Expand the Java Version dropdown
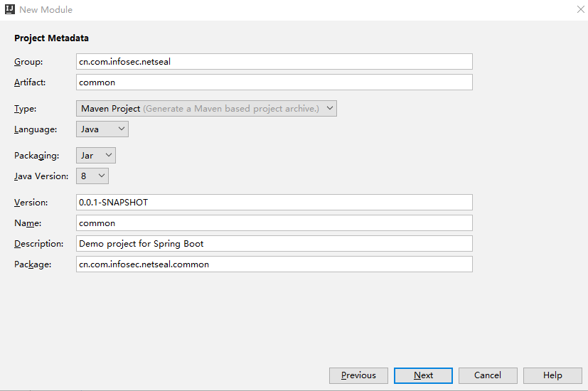Image resolution: width=588 pixels, height=391 pixels. point(92,176)
